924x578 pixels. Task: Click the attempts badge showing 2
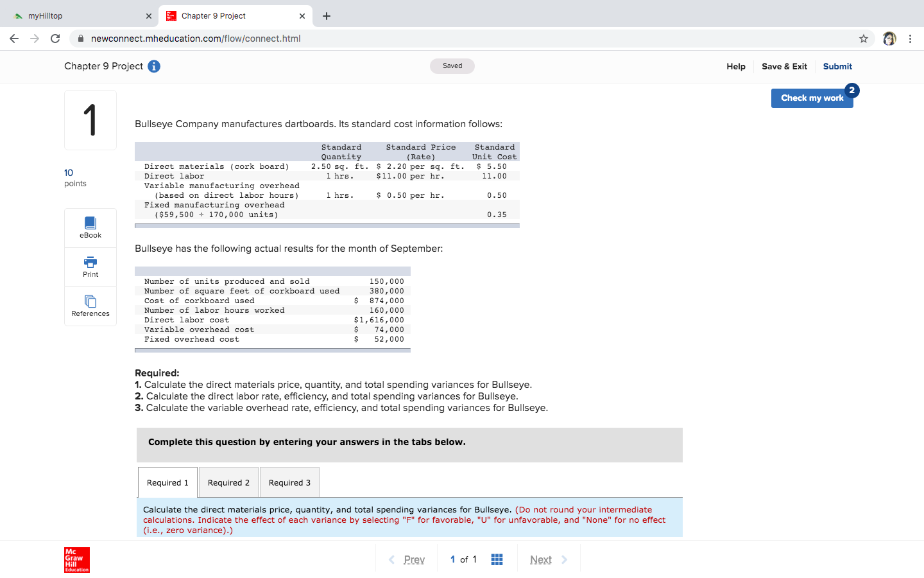pos(852,90)
